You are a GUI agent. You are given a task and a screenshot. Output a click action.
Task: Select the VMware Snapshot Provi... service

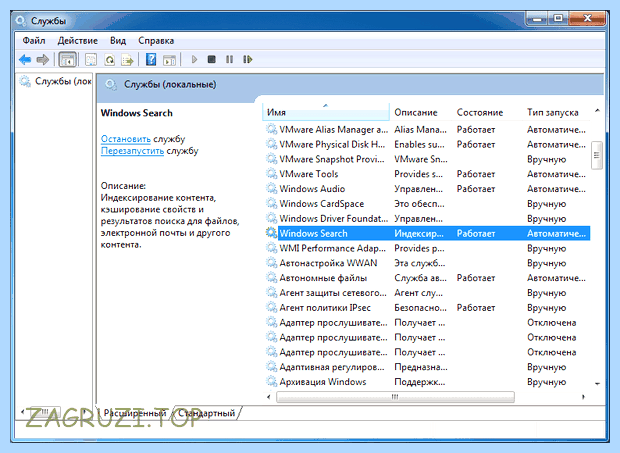(332, 159)
